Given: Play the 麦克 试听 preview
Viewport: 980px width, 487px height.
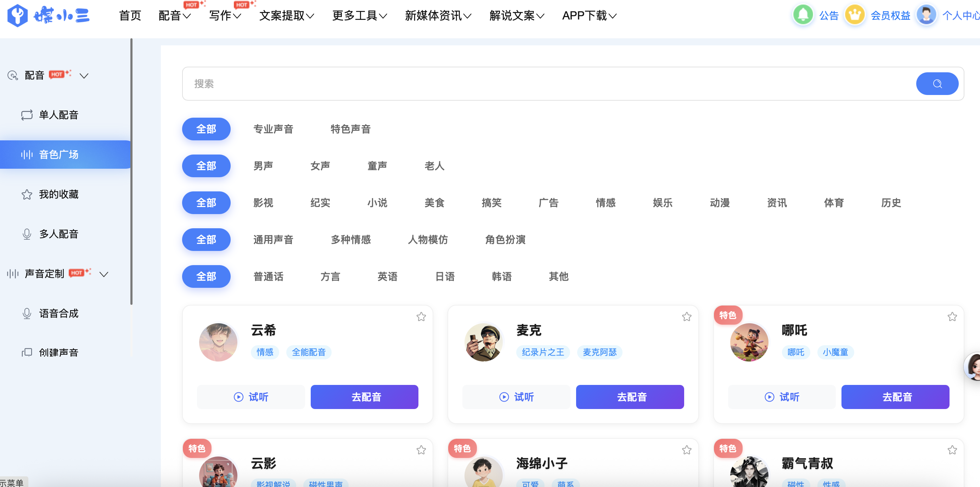Looking at the screenshot, I should tap(516, 397).
